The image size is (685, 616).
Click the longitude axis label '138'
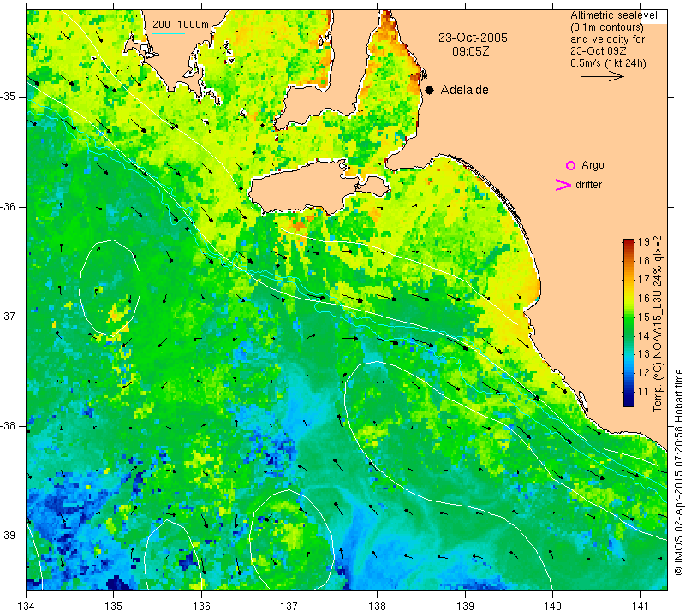(377, 607)
